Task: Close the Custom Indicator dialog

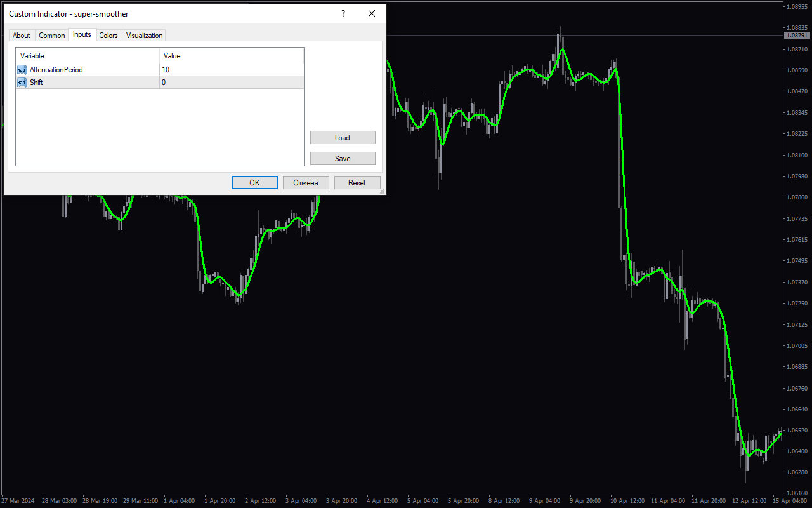Action: click(372, 13)
